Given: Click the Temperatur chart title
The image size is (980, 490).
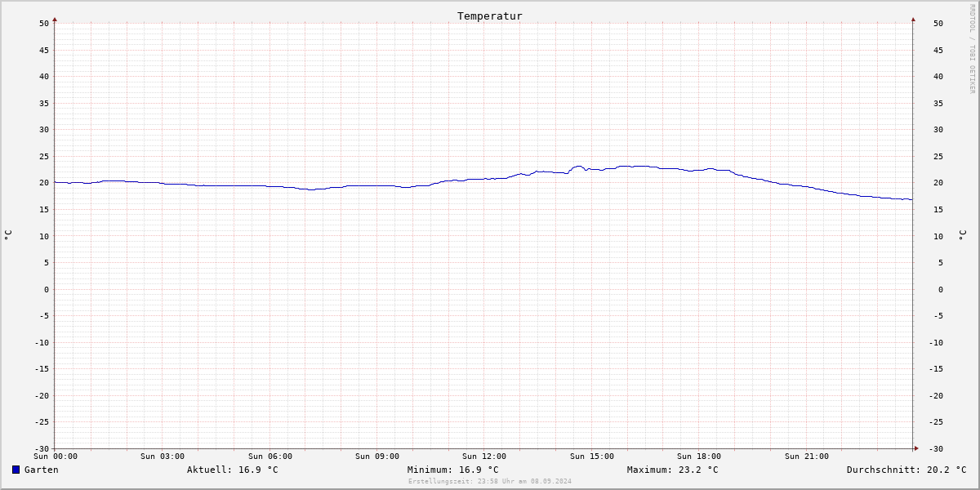Looking at the screenshot, I should coord(490,16).
